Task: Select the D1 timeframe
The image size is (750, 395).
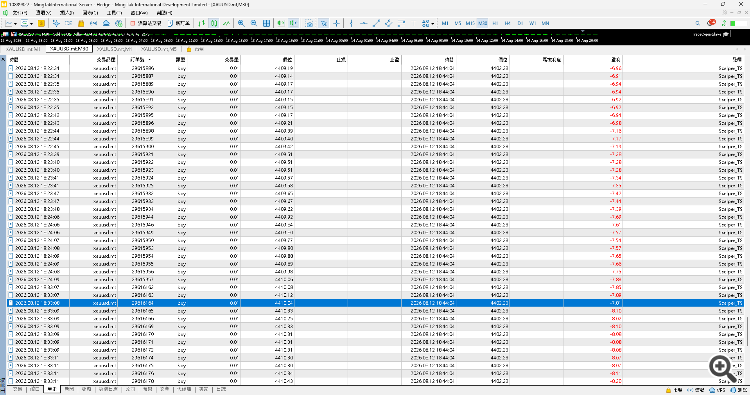Action: (x=520, y=23)
